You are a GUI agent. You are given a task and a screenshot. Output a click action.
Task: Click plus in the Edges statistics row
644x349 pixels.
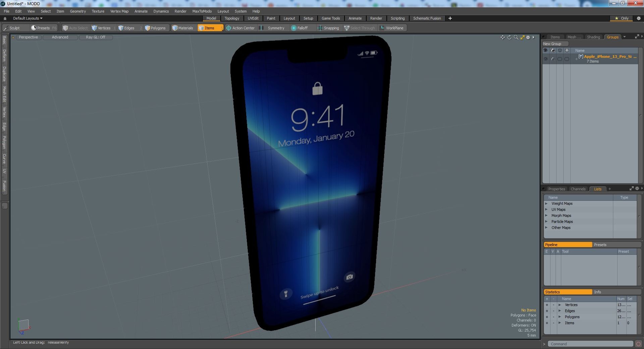(x=547, y=311)
